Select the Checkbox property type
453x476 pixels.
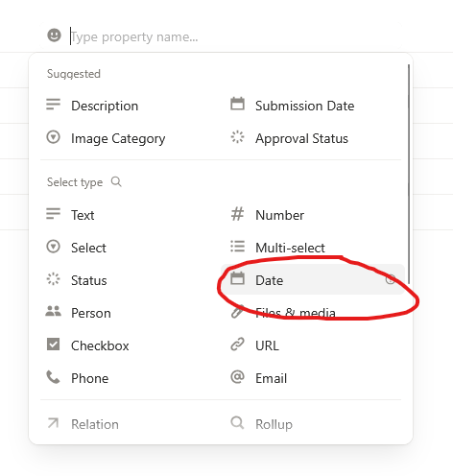pos(128,345)
